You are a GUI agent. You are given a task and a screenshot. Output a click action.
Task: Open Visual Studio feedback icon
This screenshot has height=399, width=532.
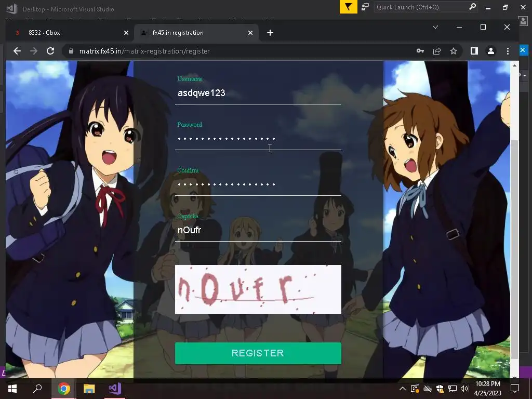[x=365, y=7]
